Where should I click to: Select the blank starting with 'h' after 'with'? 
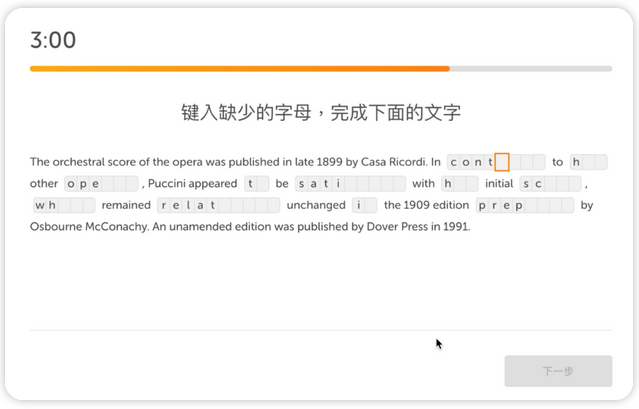pyautogui.click(x=460, y=184)
